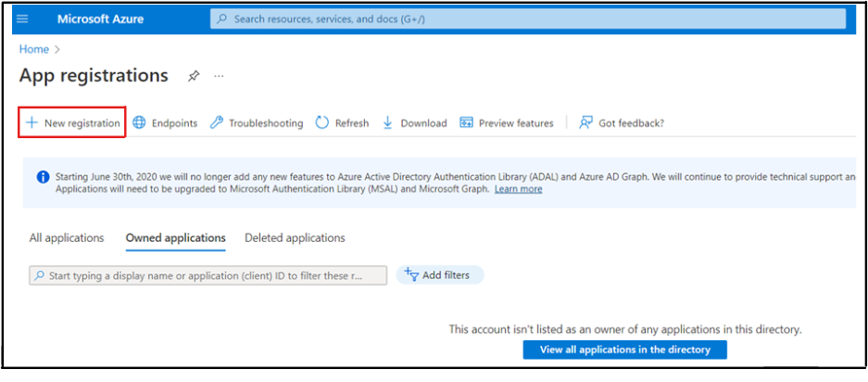Click the Endpoints globe icon
Image resolution: width=868 pixels, height=382 pixels.
(x=140, y=122)
